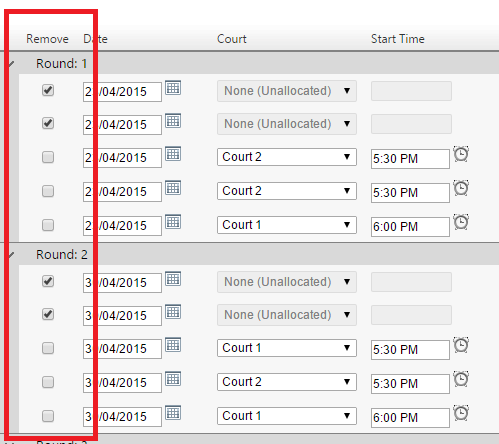Open clock picker for first Round 1 5:30 PM

tap(461, 154)
